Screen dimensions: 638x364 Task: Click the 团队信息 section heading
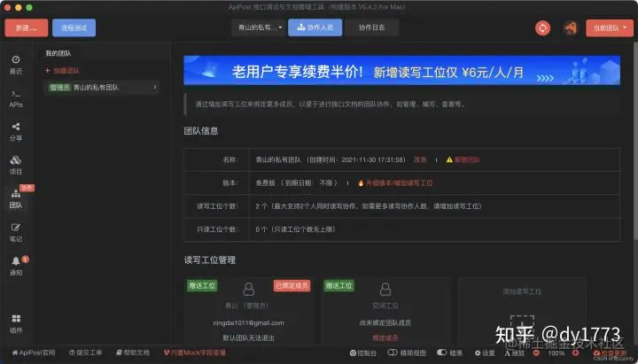point(201,131)
